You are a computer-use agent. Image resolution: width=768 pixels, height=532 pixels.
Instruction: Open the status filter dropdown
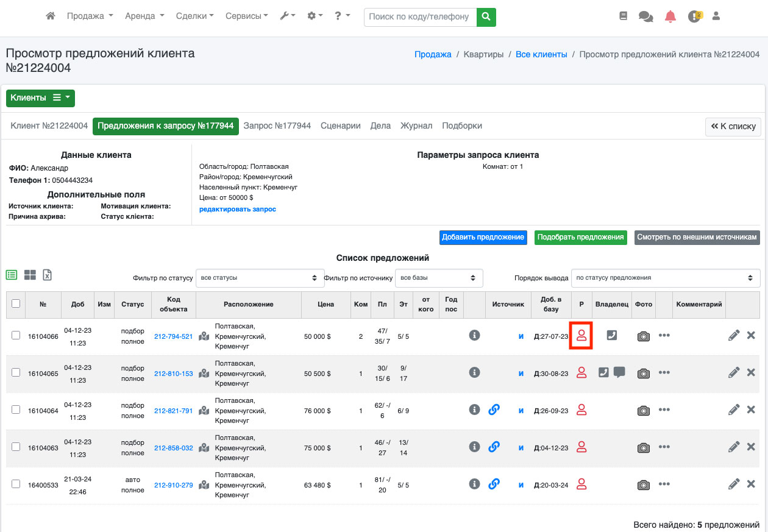(259, 278)
